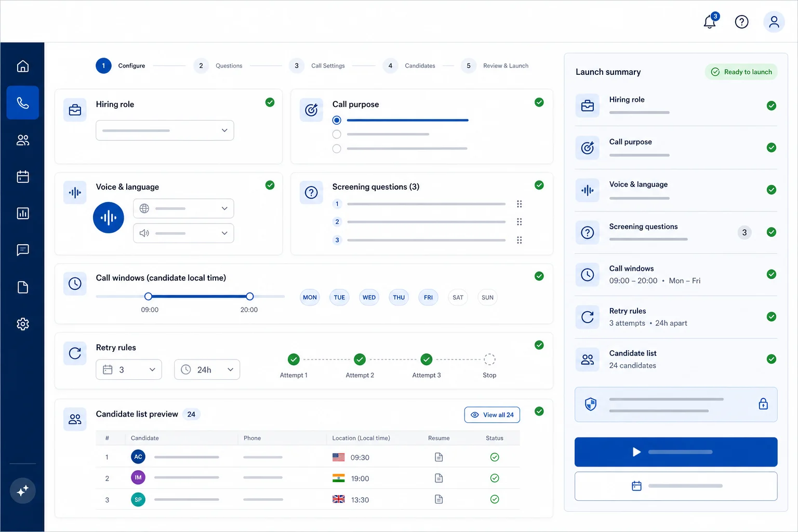Click the blue launch play button

(676, 452)
